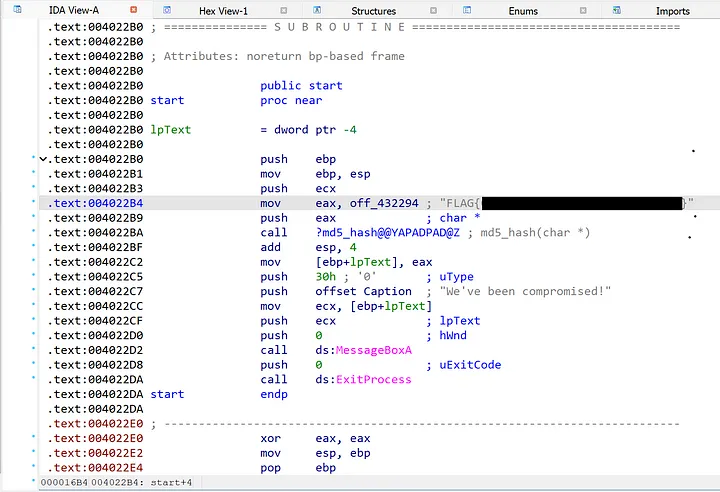This screenshot has height=492, width=720.
Task: Click the 'char *' comment after push eax
Action: click(460, 218)
